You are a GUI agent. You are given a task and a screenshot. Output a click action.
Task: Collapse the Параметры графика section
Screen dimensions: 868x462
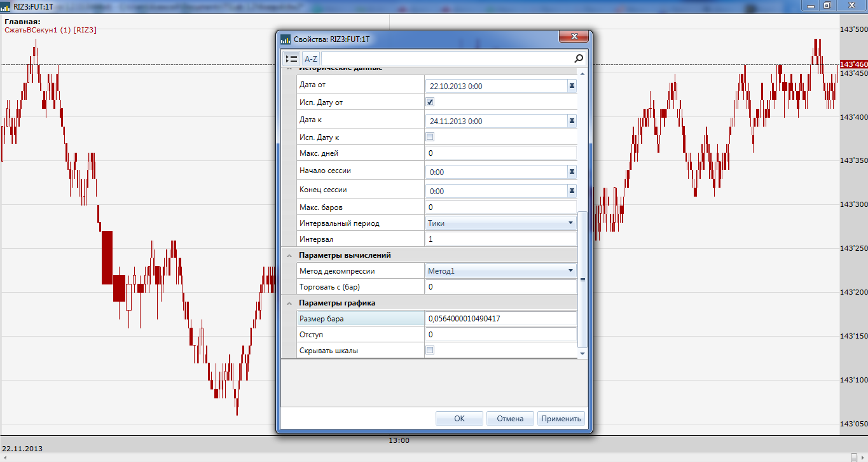290,303
